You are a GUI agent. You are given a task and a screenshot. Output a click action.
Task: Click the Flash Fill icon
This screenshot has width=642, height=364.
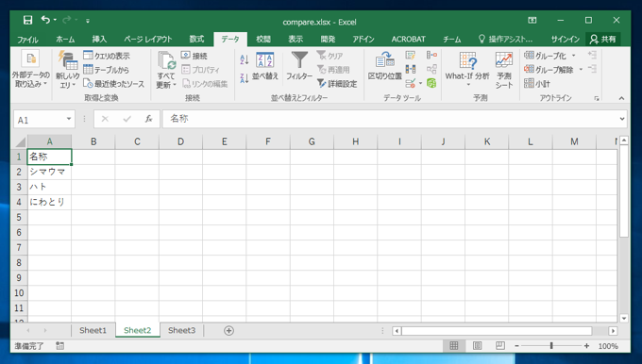(411, 56)
